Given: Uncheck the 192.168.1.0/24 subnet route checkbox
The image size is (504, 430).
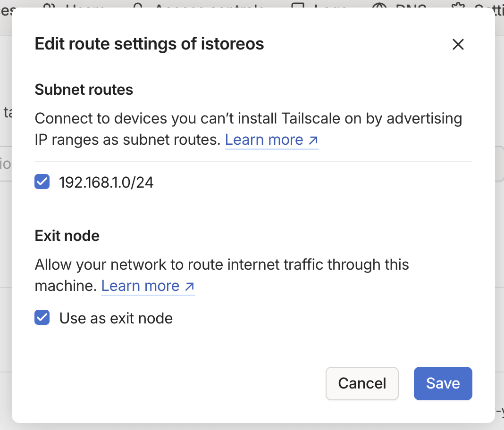Looking at the screenshot, I should [x=42, y=182].
